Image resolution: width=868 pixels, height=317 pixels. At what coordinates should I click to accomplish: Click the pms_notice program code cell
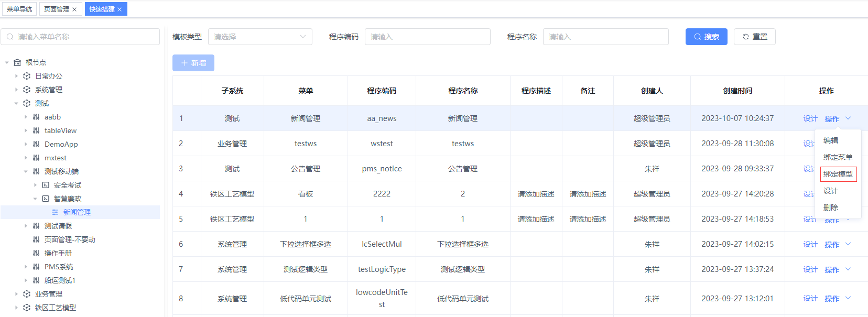pyautogui.click(x=382, y=169)
